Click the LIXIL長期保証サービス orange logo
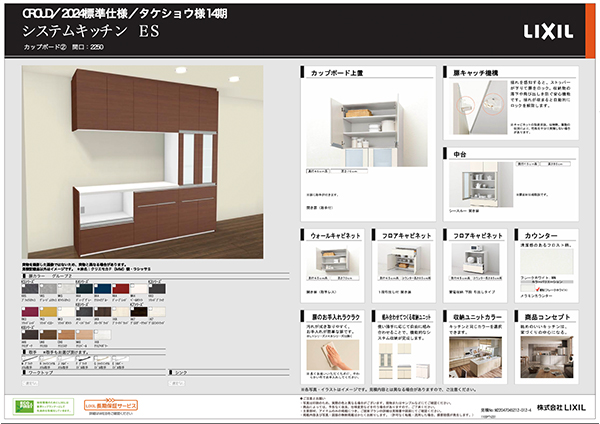600x424 pixels. pos(111,405)
